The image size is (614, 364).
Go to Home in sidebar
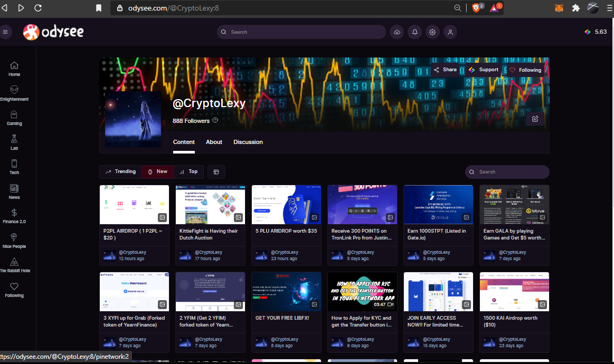point(14,69)
